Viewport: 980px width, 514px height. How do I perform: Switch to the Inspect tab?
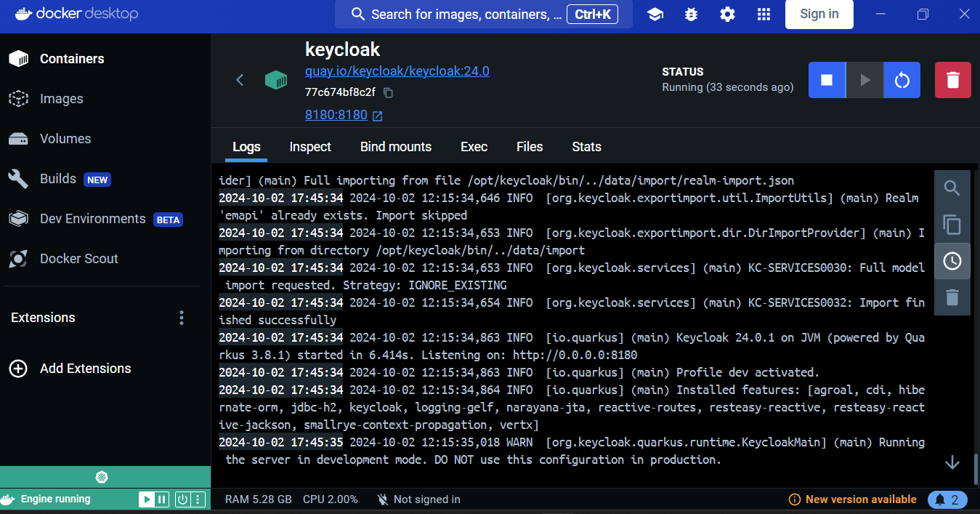310,147
